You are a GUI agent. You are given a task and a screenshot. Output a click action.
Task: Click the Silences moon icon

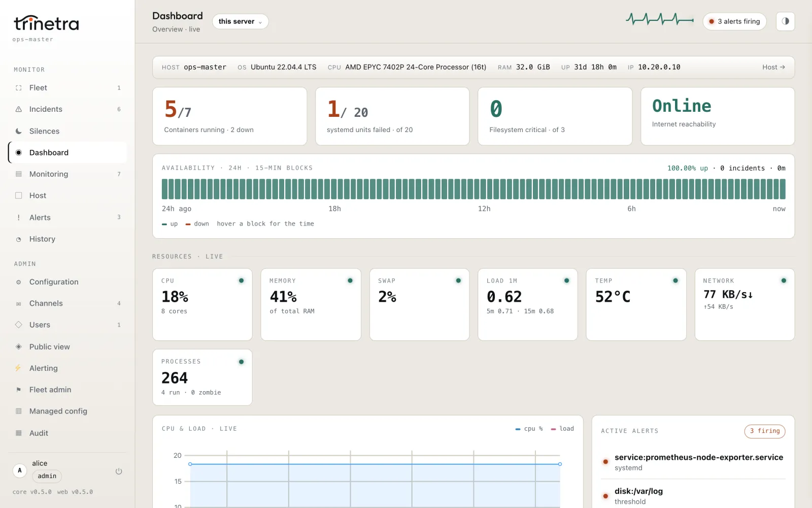tap(19, 131)
